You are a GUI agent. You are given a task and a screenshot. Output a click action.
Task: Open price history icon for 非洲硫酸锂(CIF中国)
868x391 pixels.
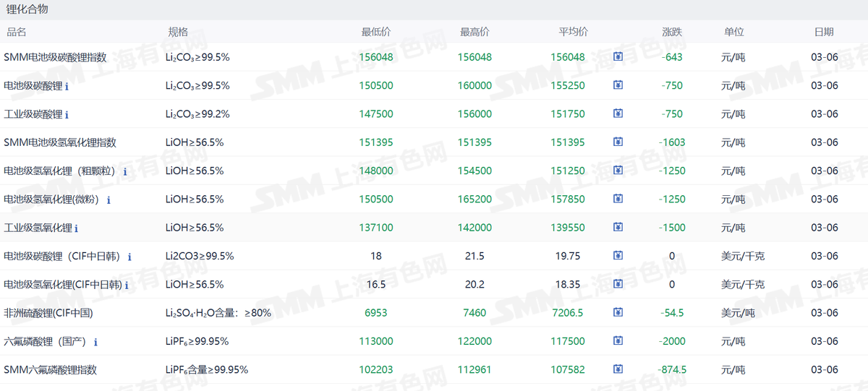618,312
